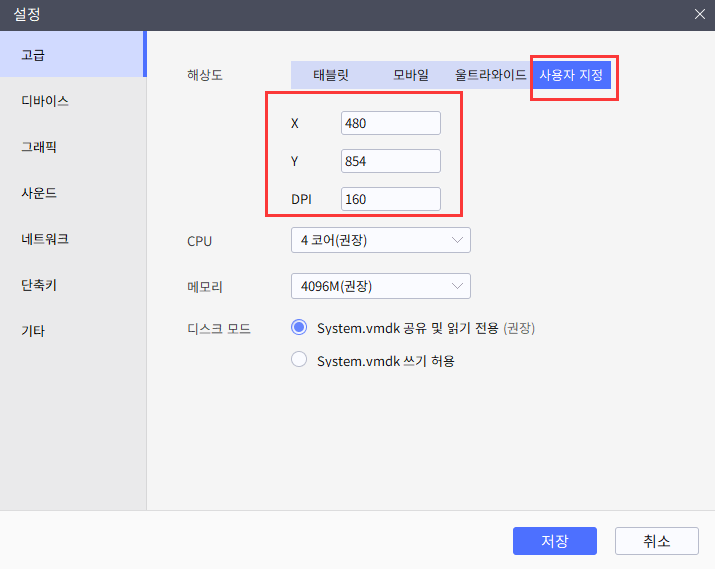Select the 사용자 지정 resolution option
The height and width of the screenshot is (569, 715).
(571, 75)
